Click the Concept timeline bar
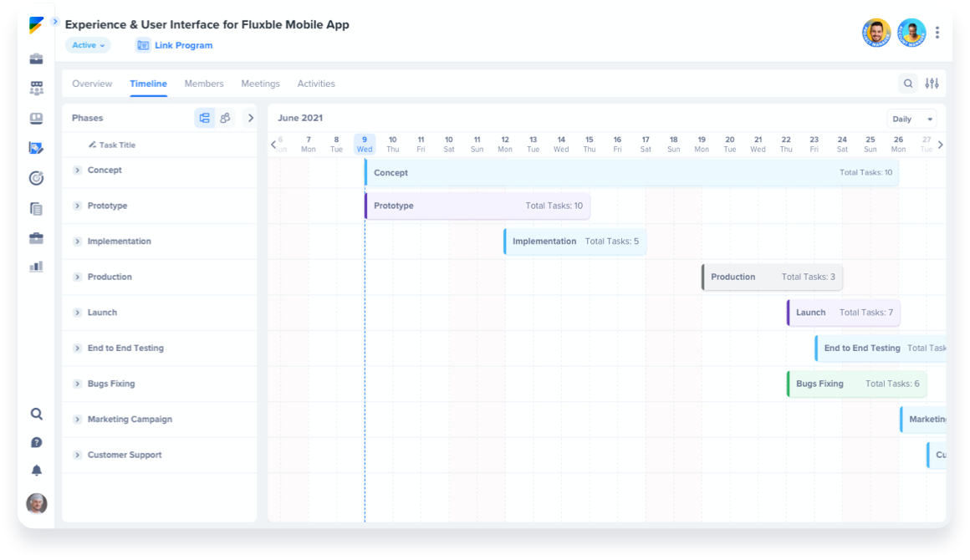This screenshot has height=560, width=970. [x=631, y=172]
